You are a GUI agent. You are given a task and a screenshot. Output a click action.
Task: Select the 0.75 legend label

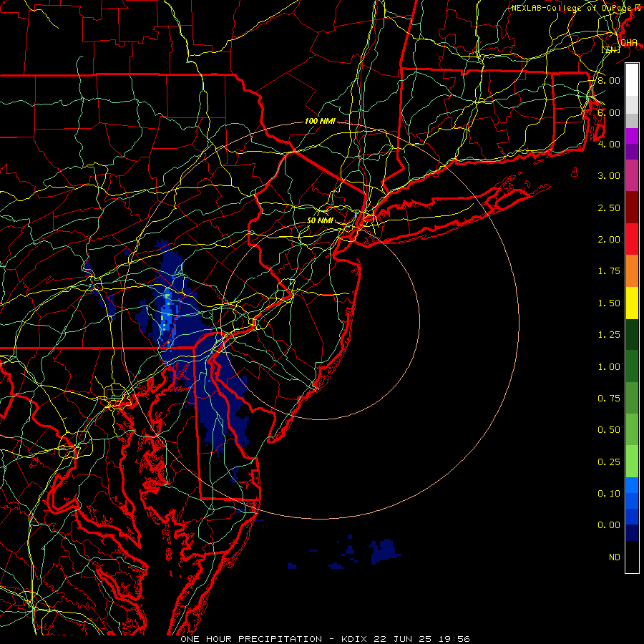pyautogui.click(x=609, y=399)
